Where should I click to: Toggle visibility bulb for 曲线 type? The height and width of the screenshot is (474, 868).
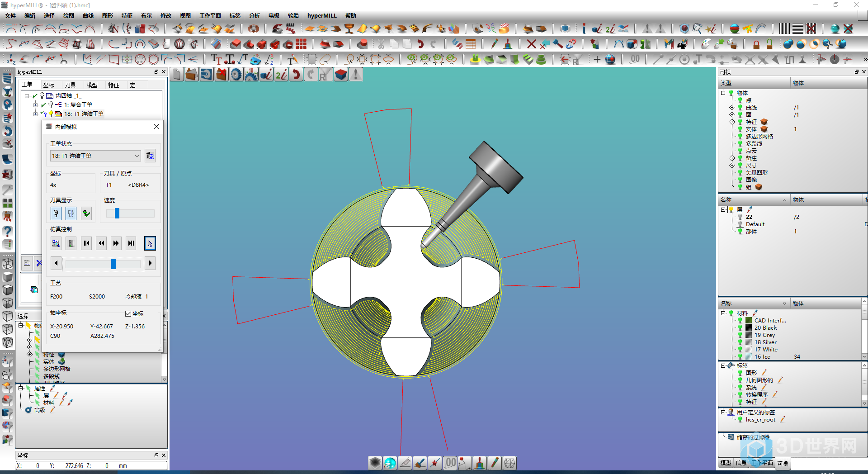pyautogui.click(x=740, y=108)
